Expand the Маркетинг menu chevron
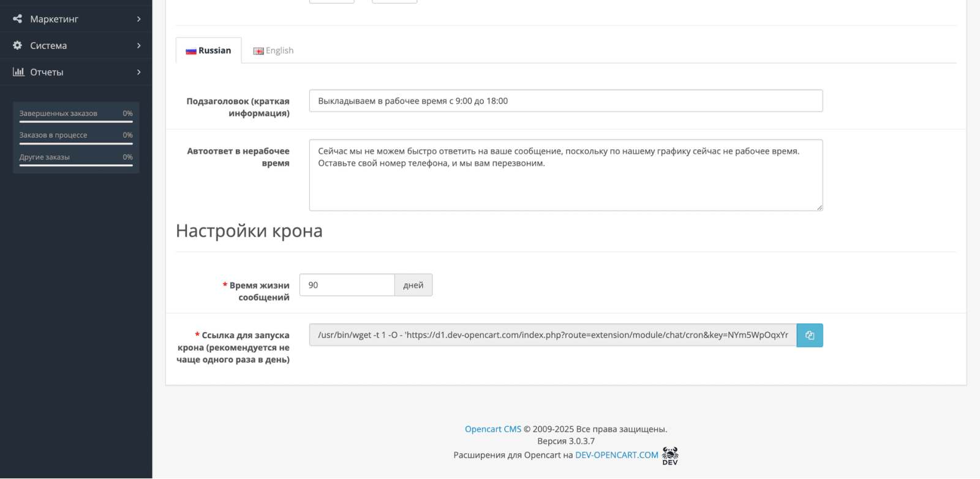This screenshot has height=479, width=980. (x=139, y=19)
